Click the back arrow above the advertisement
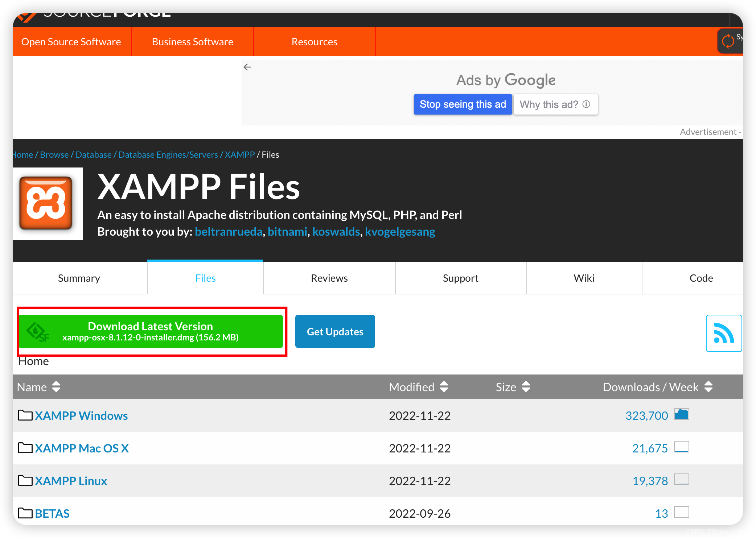Screen dimensions: 756x538 (247, 67)
